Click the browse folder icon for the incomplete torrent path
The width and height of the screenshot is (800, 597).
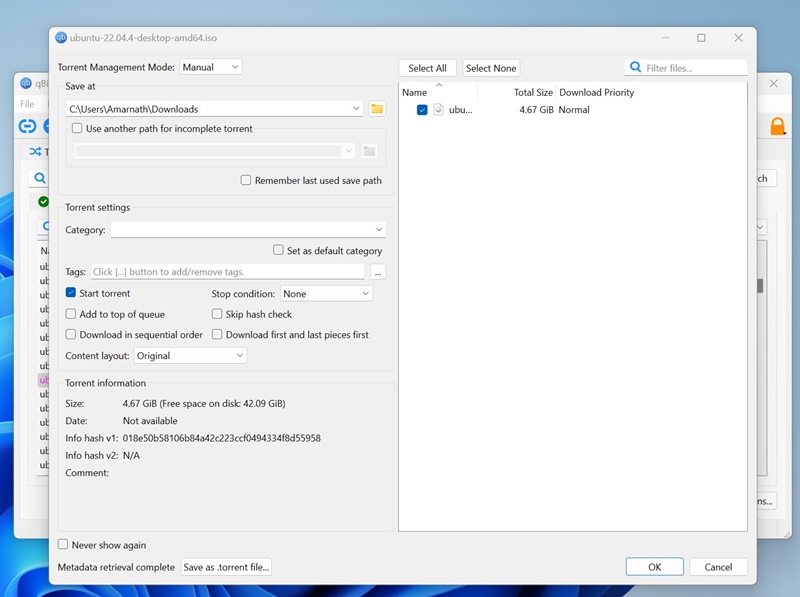click(x=369, y=151)
